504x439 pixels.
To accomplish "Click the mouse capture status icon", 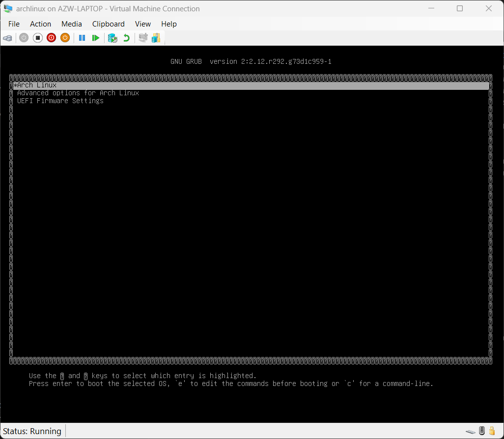I will tap(481, 431).
